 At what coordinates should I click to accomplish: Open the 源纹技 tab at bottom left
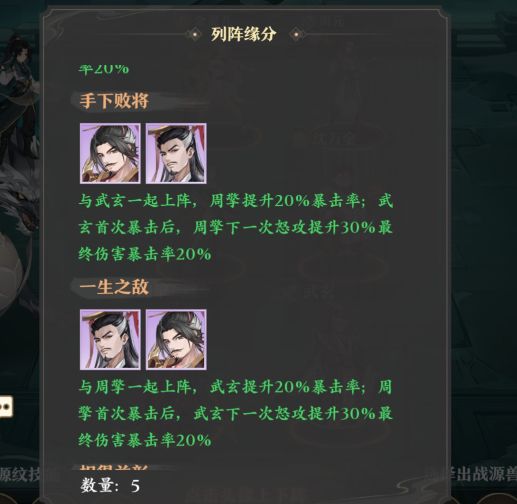coord(20,475)
